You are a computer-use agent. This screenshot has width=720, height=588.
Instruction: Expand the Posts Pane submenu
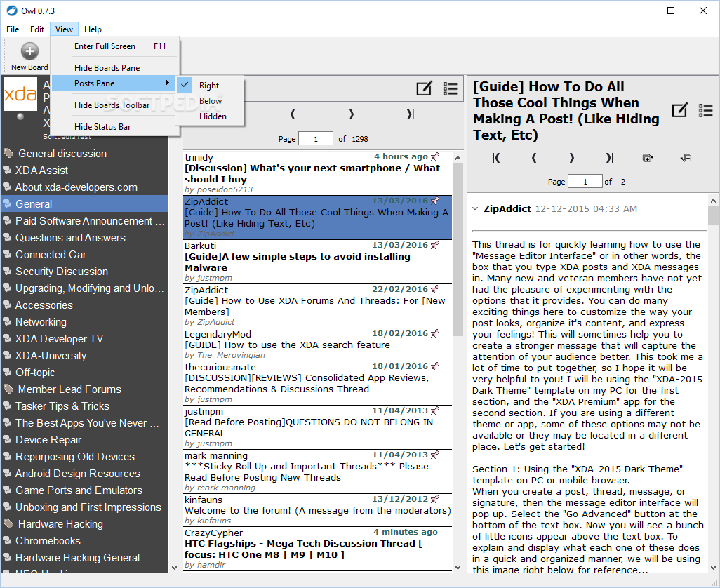pos(114,83)
